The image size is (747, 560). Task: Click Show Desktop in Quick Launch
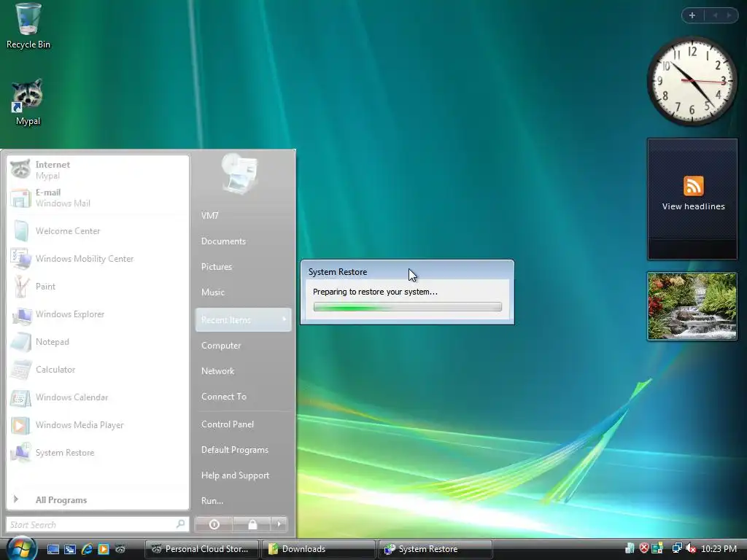53,549
